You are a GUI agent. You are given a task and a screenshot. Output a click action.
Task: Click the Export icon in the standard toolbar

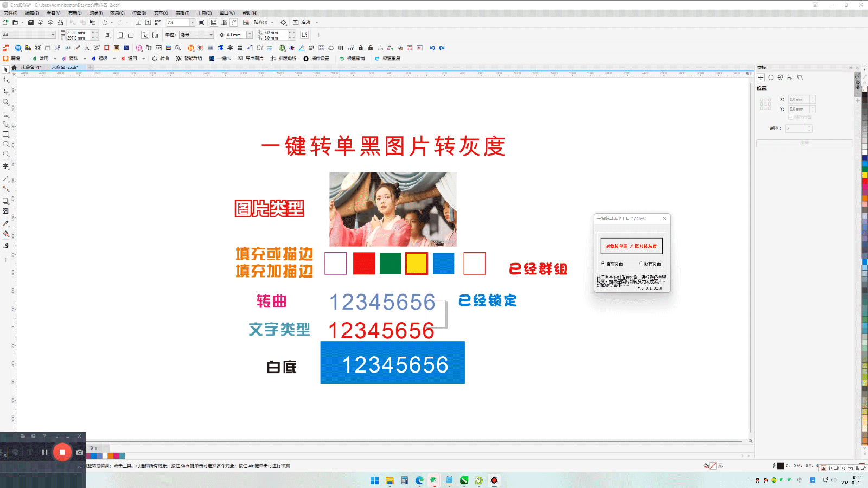[148, 22]
